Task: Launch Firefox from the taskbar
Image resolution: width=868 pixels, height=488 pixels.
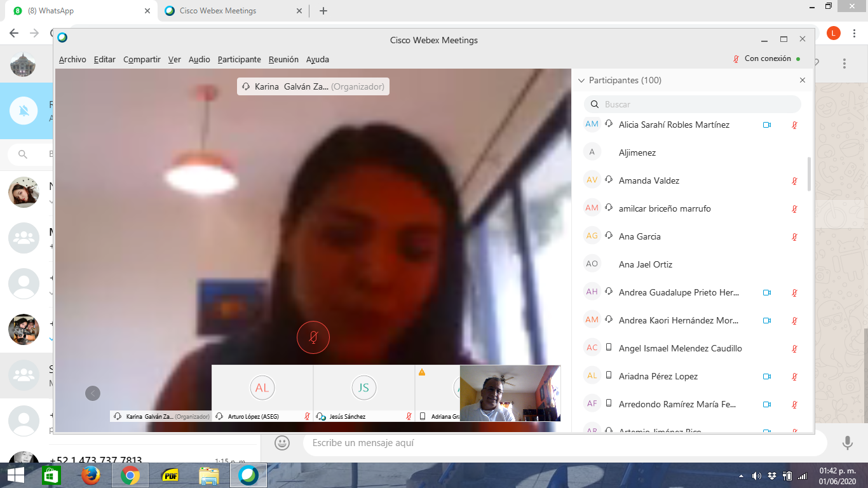Action: point(91,475)
